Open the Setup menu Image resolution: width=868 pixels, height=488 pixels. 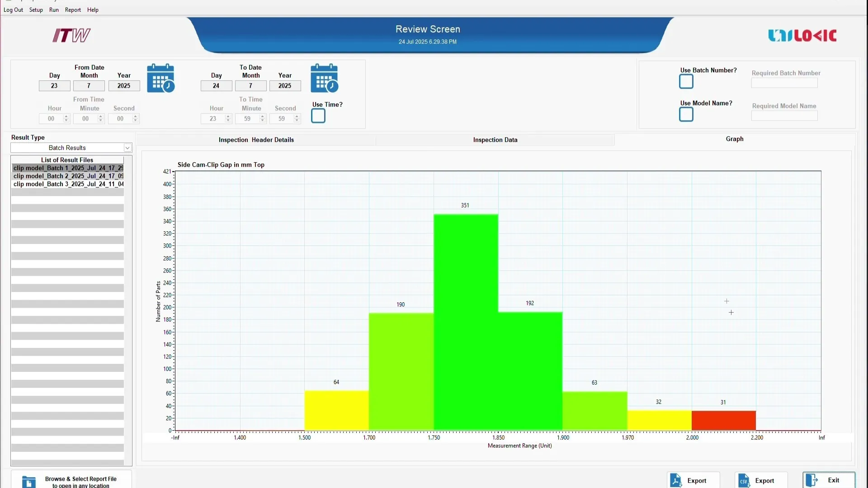pos(36,9)
